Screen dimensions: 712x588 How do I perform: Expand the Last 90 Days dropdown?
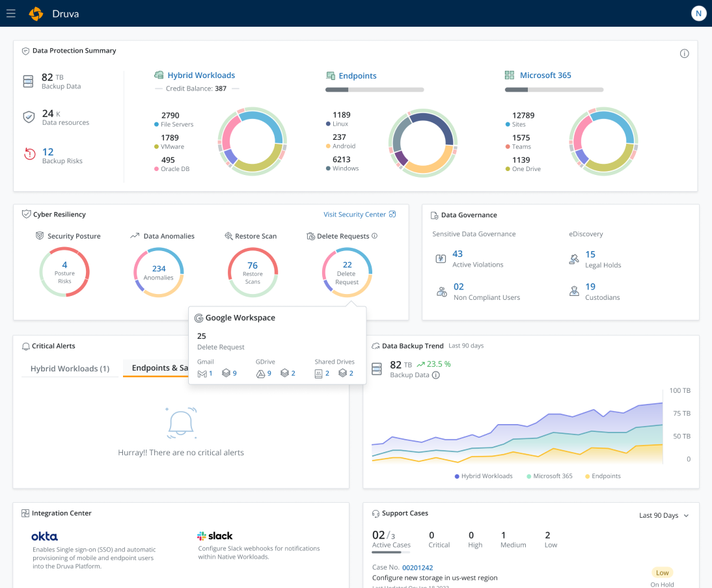[664, 515]
